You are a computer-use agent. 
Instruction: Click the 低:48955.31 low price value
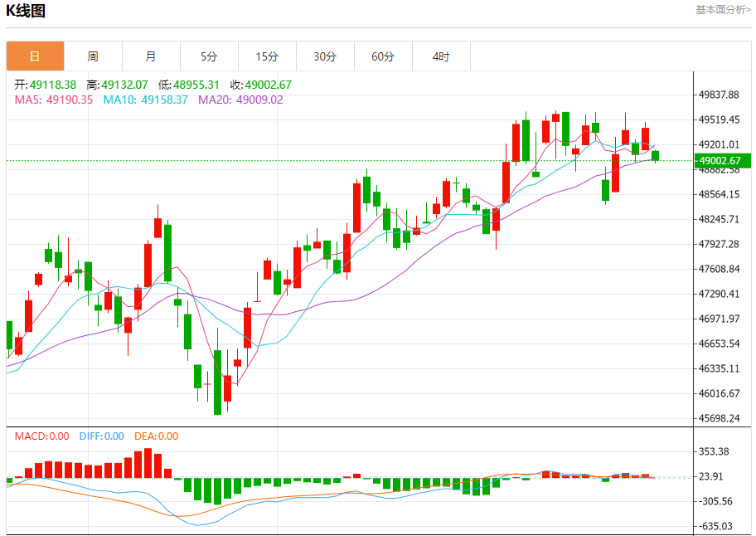tap(188, 85)
